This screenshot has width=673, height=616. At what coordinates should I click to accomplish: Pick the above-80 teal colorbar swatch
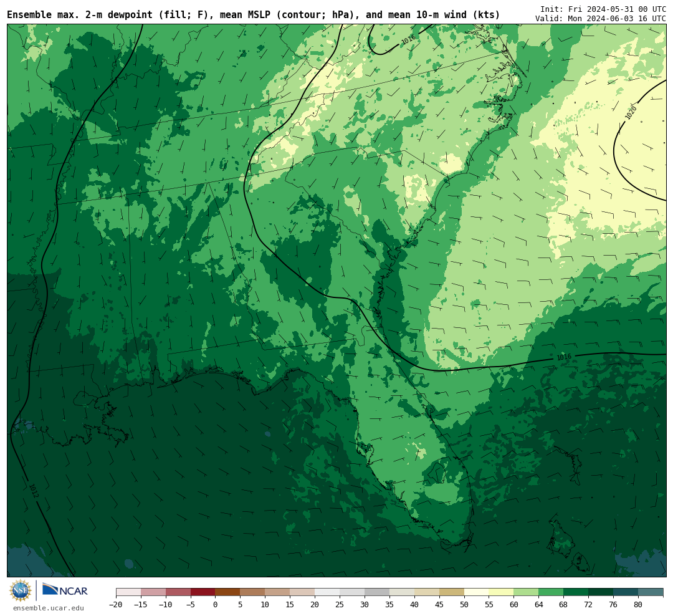(651, 592)
